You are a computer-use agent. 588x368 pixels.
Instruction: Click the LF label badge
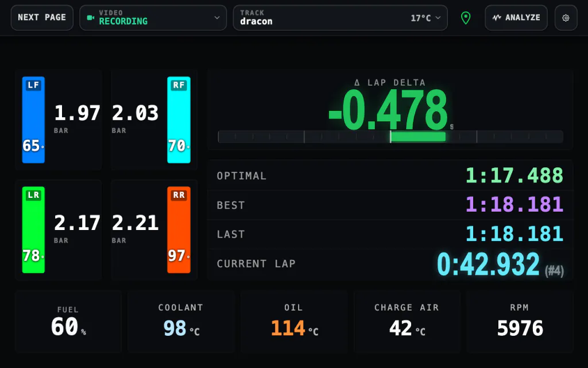pos(33,85)
